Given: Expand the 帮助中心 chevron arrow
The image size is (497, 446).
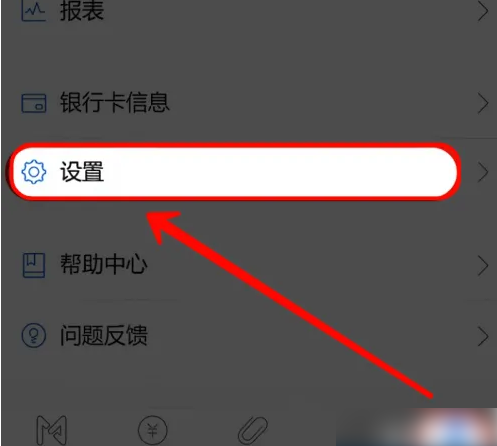Looking at the screenshot, I should coord(483,266).
